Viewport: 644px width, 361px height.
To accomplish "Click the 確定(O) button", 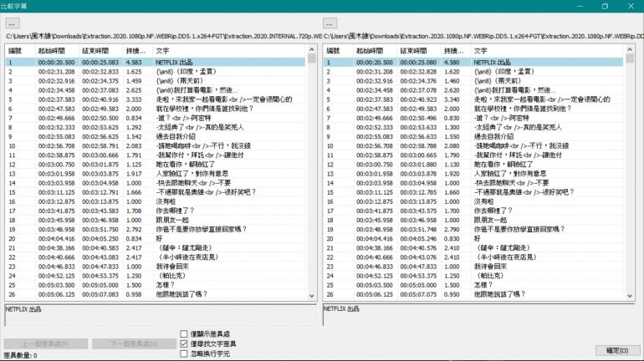I will [x=617, y=350].
